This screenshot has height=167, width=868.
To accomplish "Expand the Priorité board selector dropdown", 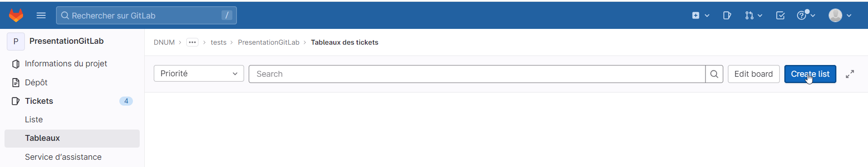I will [199, 74].
